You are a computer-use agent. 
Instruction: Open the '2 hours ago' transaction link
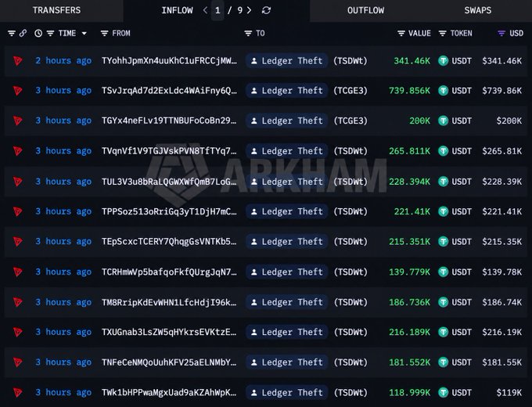click(x=63, y=61)
